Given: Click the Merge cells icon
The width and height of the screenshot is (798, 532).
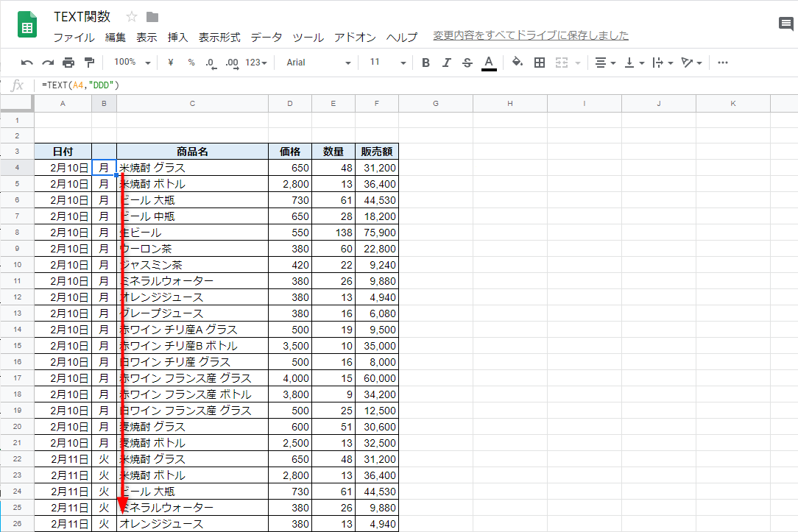Looking at the screenshot, I should 562,63.
